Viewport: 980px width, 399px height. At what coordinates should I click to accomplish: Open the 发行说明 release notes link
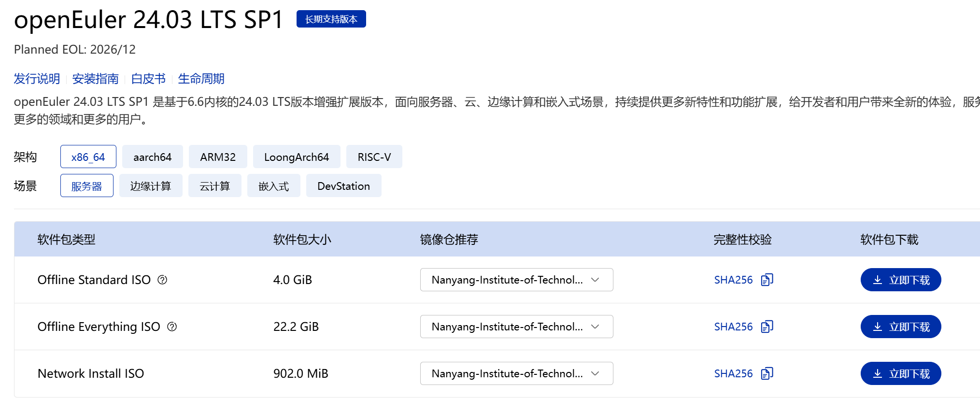point(37,79)
